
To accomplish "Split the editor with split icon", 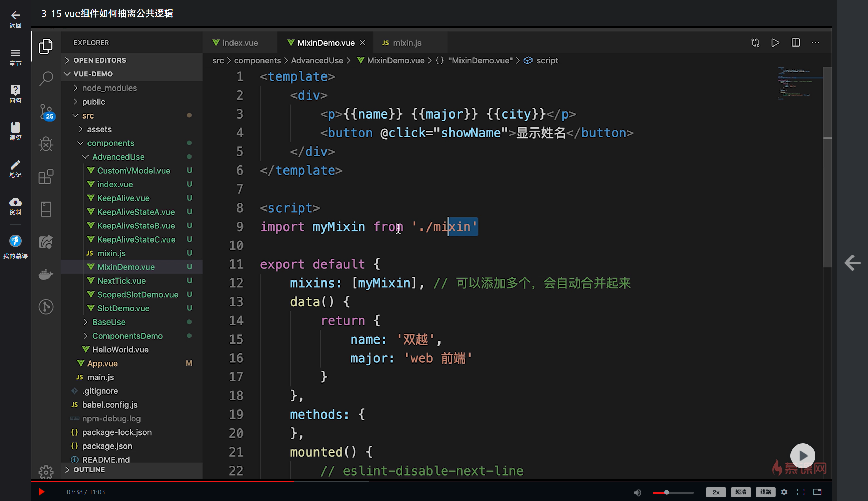I will pyautogui.click(x=796, y=43).
